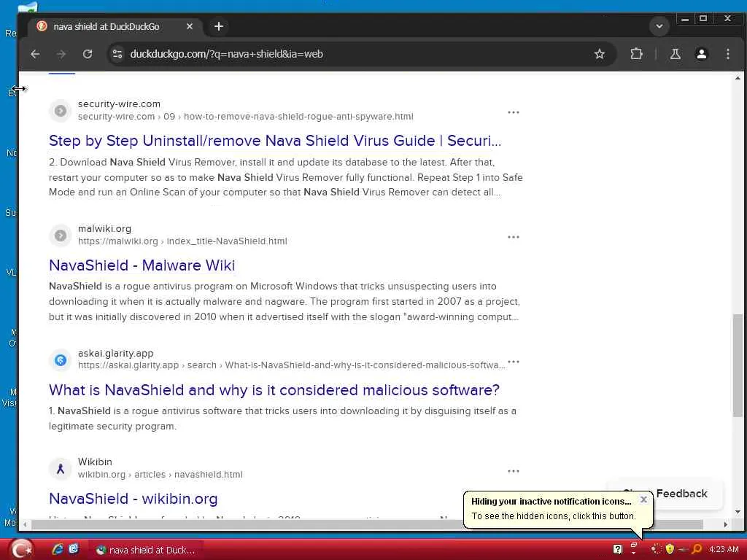The image size is (747, 560).
Task: Go back to the previous page
Action: click(x=35, y=54)
